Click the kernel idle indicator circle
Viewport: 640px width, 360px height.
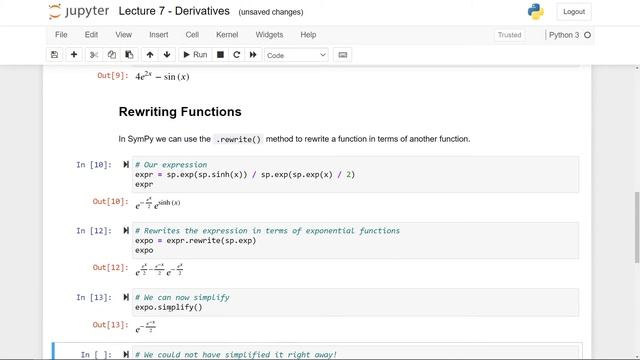(587, 35)
